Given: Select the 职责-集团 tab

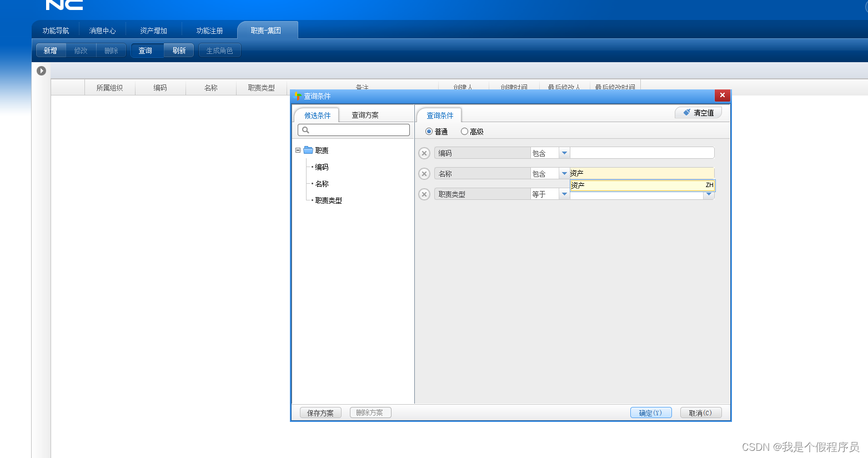Looking at the screenshot, I should point(267,30).
